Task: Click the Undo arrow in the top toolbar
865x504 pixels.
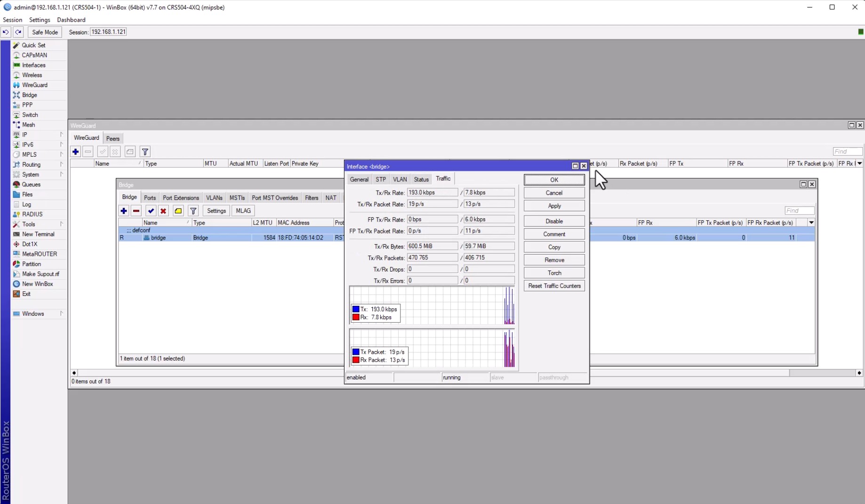Action: click(6, 32)
